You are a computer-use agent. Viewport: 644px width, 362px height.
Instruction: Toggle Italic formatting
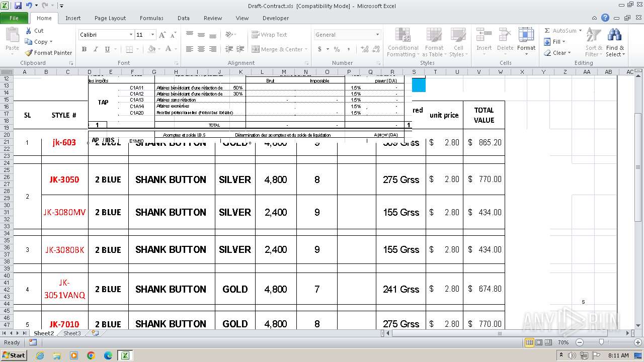96,49
